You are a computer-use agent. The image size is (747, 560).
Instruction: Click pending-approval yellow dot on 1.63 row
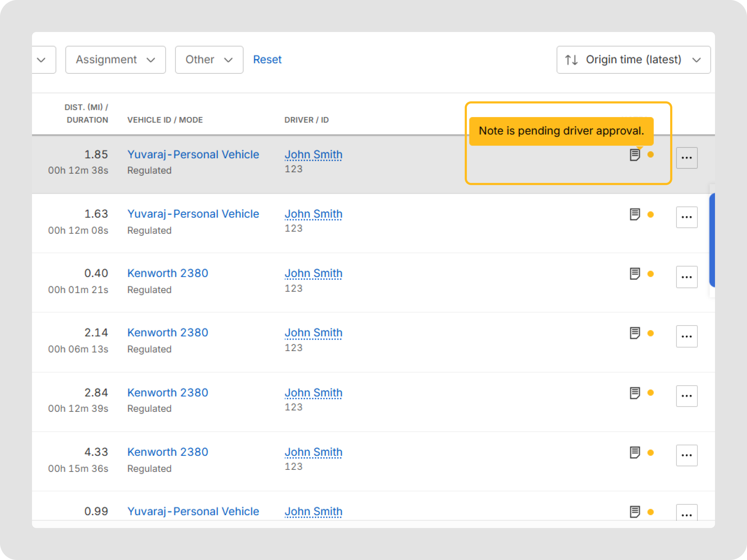(x=651, y=215)
